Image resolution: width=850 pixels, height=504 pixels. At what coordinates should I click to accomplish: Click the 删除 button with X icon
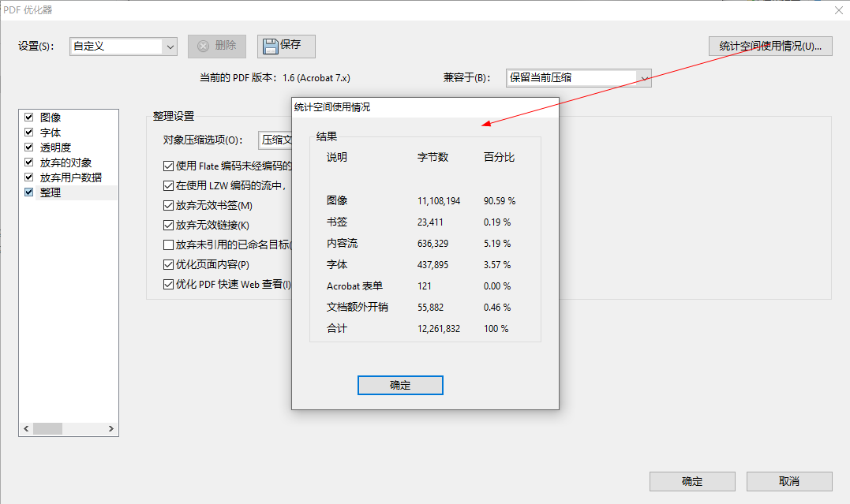[x=217, y=46]
